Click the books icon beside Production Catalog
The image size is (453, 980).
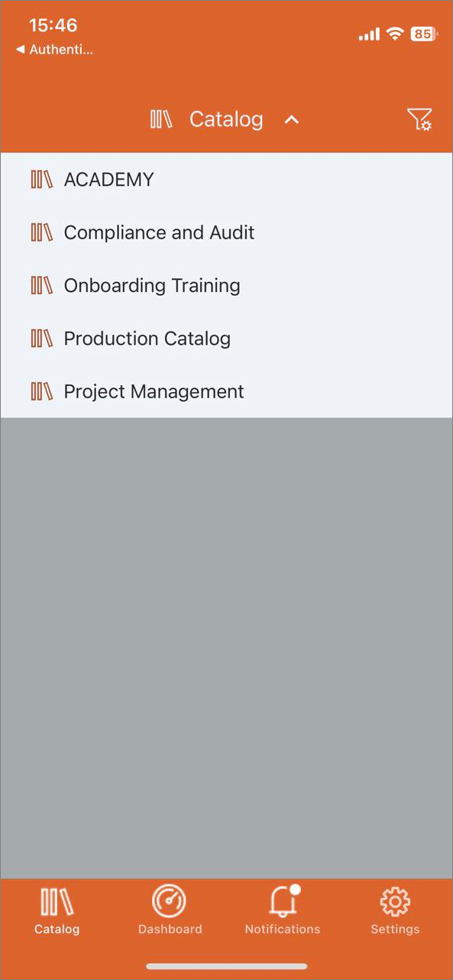point(41,338)
